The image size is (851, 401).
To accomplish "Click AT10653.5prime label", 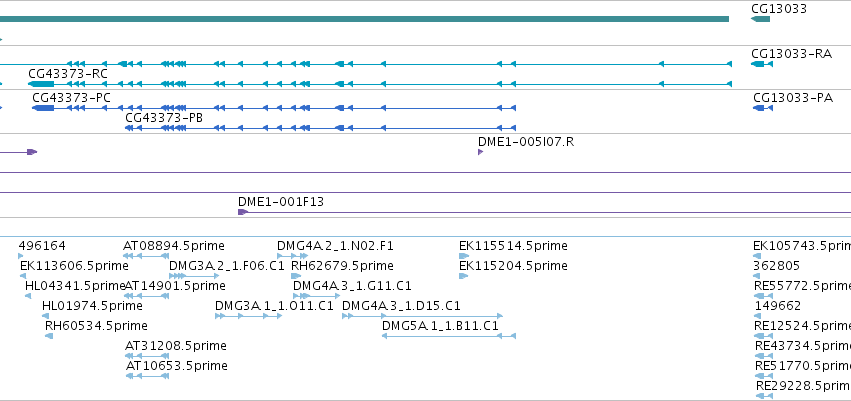I will click(176, 366).
